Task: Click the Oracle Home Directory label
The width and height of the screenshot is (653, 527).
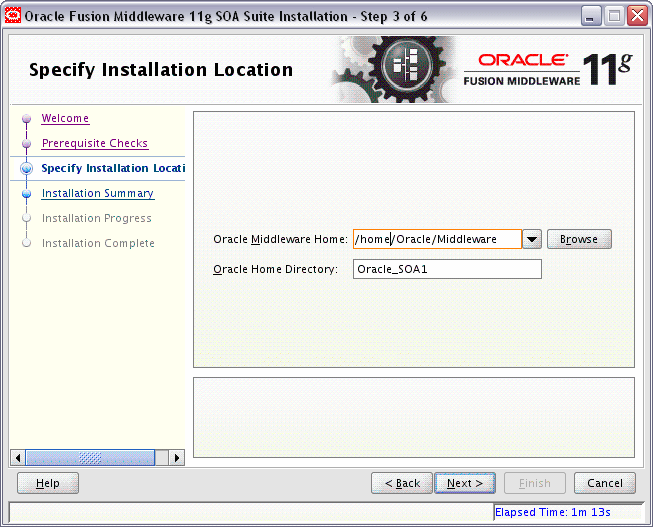Action: [x=275, y=269]
